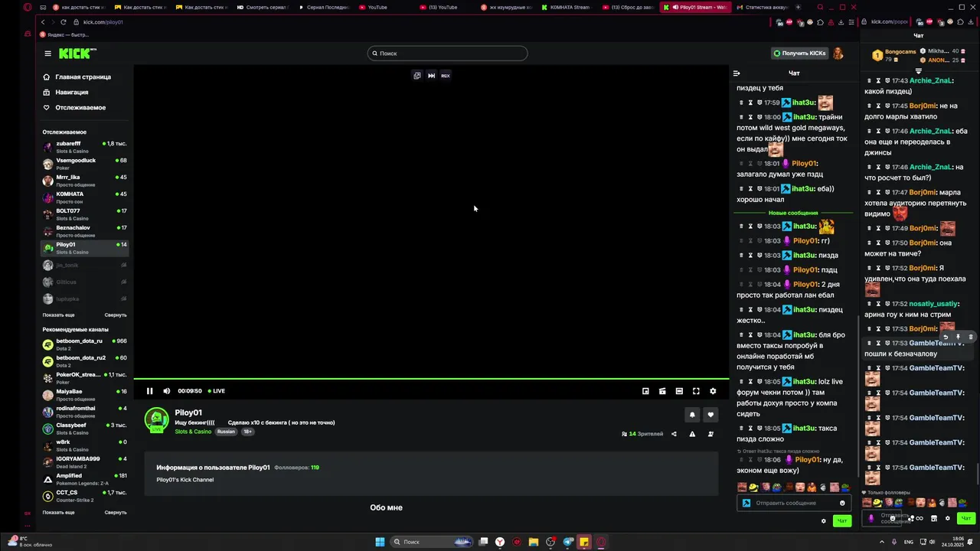This screenshot has width=980, height=551.
Task: Open user profile avatar menu
Action: pos(838,54)
